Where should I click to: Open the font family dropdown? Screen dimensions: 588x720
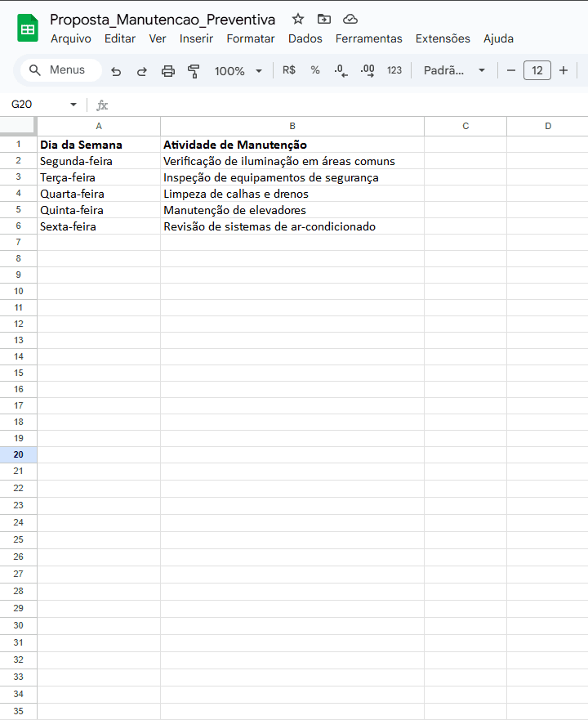pos(454,70)
